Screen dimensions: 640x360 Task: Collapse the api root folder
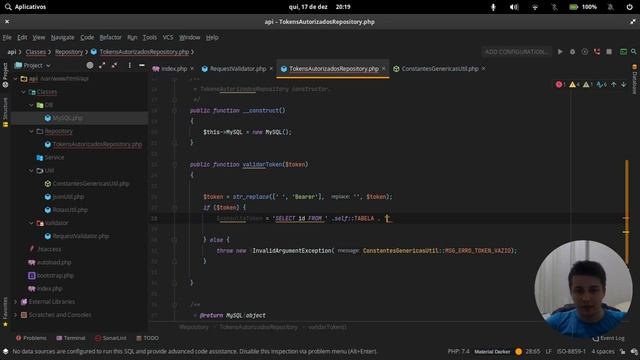16,79
